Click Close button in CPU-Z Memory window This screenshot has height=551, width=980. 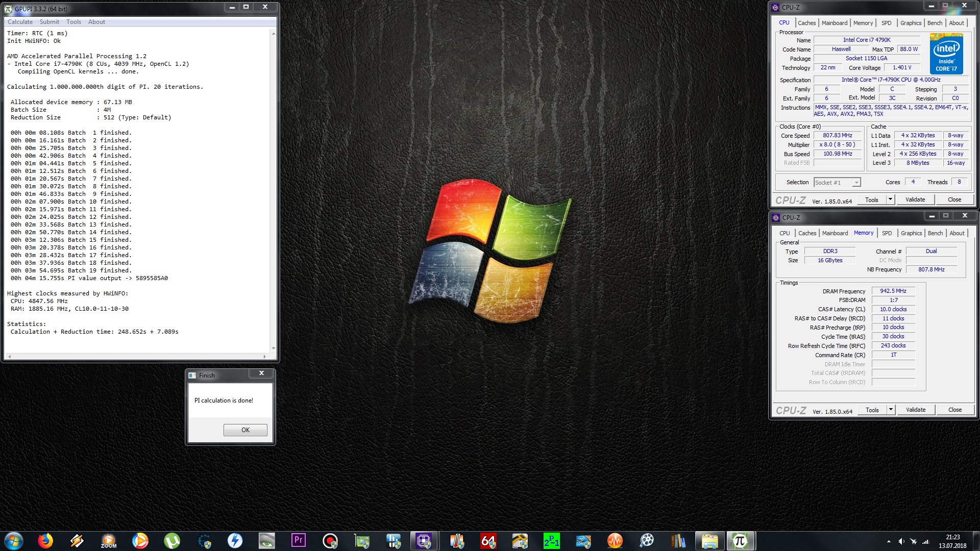click(955, 410)
